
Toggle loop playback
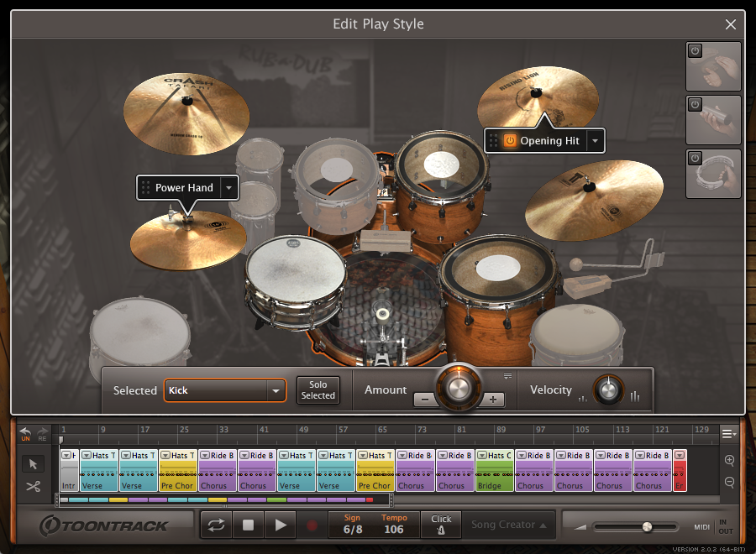tap(216, 525)
